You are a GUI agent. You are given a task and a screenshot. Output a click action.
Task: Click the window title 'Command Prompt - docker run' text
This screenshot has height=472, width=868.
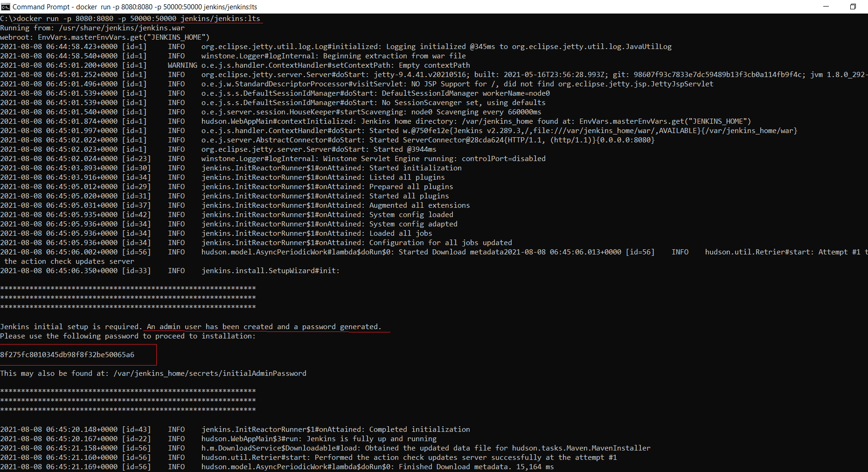[x=135, y=7]
